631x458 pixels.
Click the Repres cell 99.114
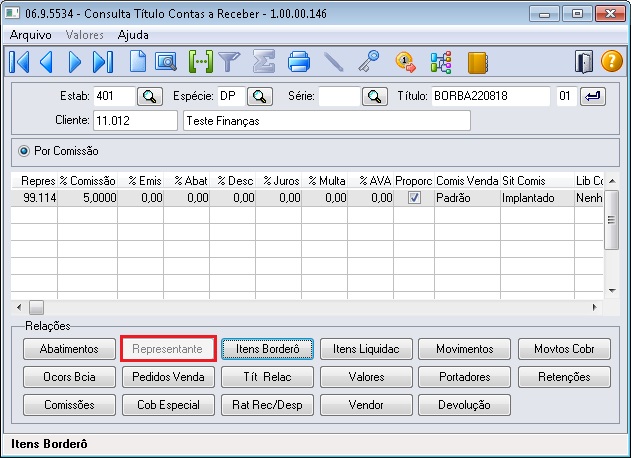coord(34,198)
